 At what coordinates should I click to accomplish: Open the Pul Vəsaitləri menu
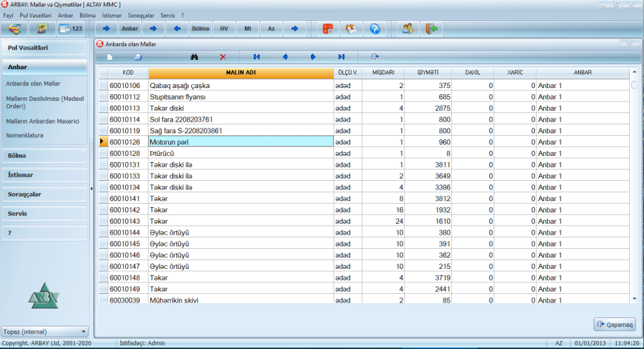click(36, 15)
